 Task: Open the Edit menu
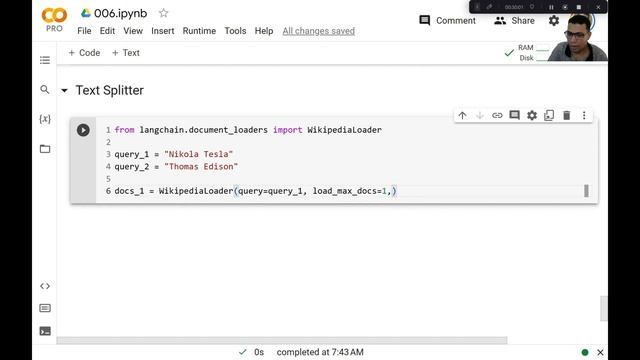pyautogui.click(x=107, y=31)
